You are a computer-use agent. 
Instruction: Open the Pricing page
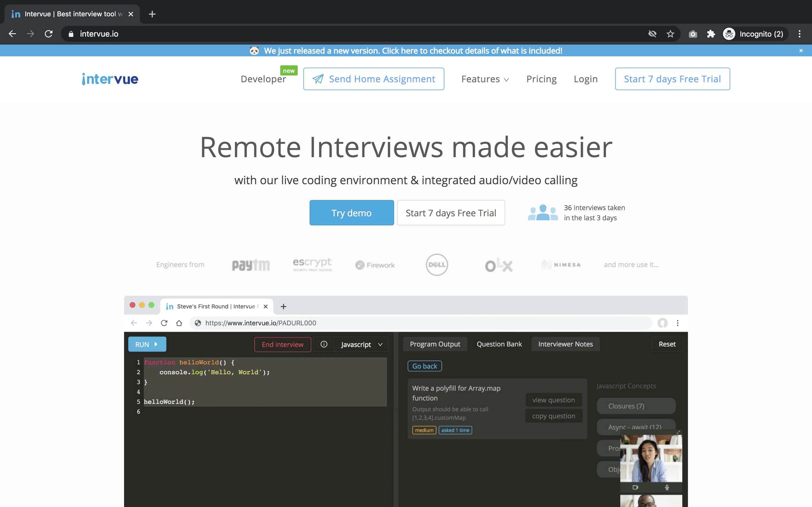(541, 79)
